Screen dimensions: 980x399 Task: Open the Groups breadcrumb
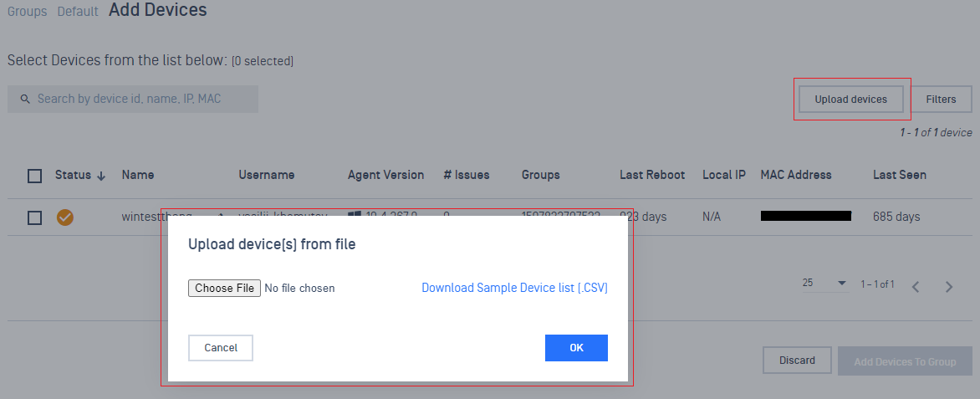[27, 11]
